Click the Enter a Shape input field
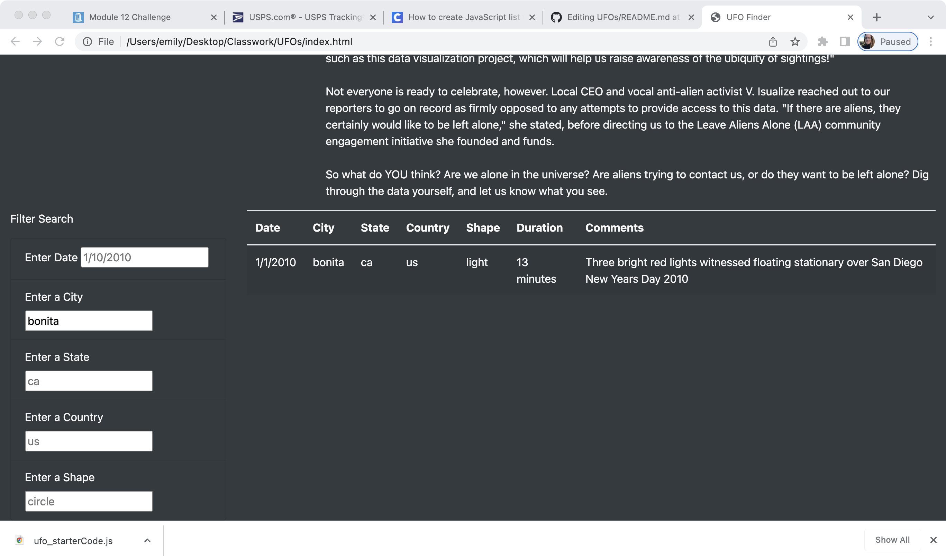The width and height of the screenshot is (946, 560). 89,501
